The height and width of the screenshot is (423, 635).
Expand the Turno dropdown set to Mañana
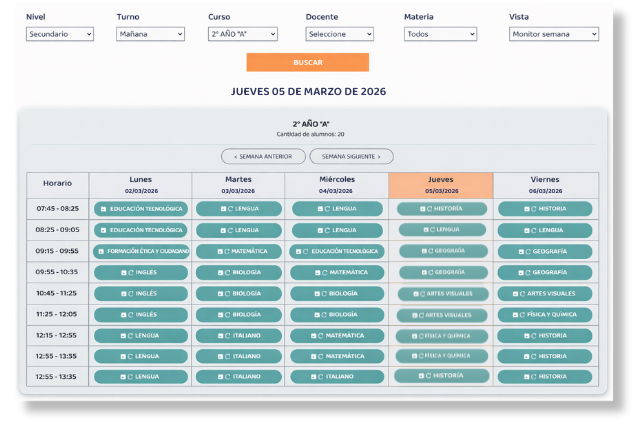click(x=150, y=34)
